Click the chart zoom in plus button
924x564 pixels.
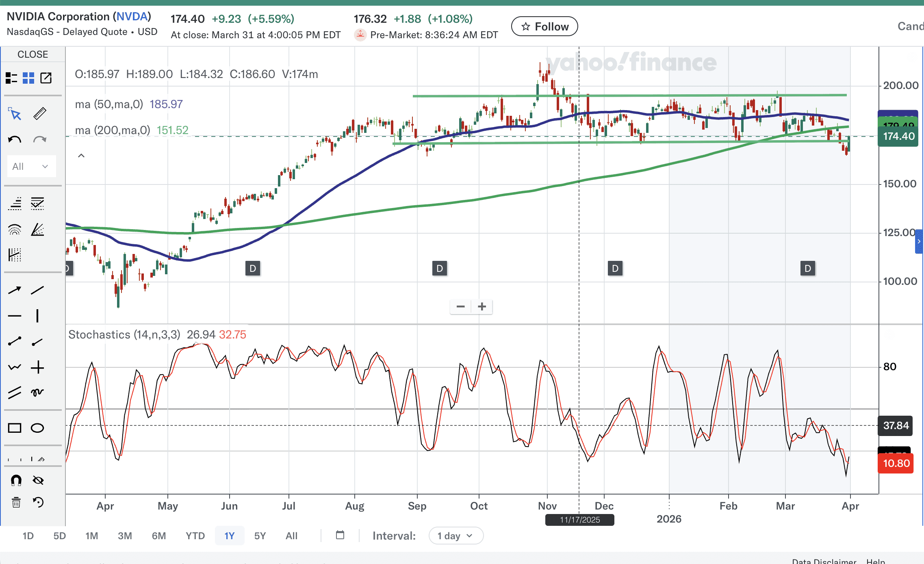click(x=482, y=306)
